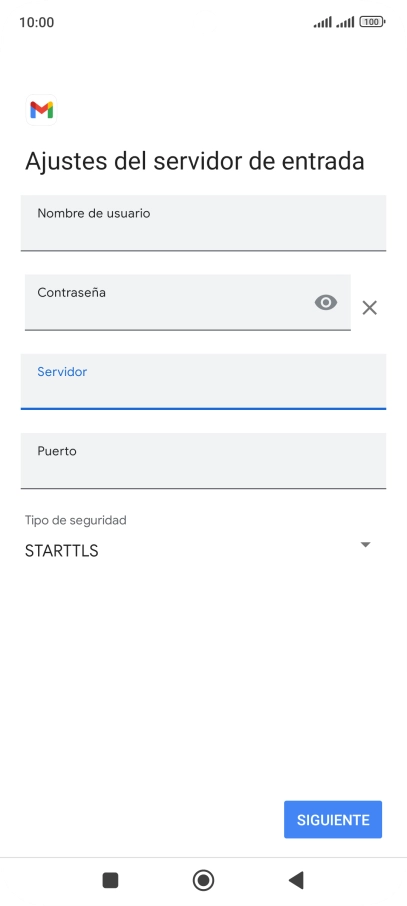Open the Tipo de seguridad dropdown arrow
The width and height of the screenshot is (407, 906).
click(x=365, y=544)
